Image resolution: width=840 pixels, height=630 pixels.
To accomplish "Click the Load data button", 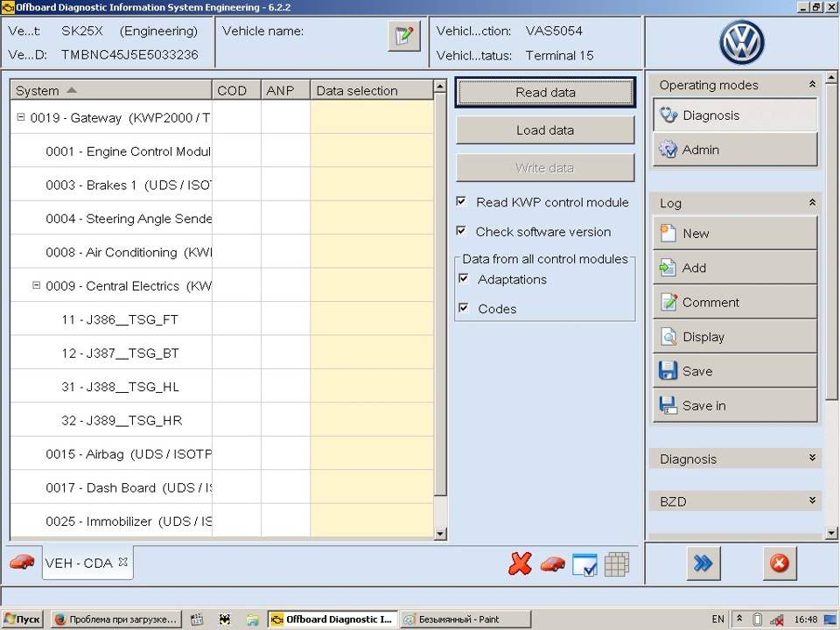I will click(545, 130).
